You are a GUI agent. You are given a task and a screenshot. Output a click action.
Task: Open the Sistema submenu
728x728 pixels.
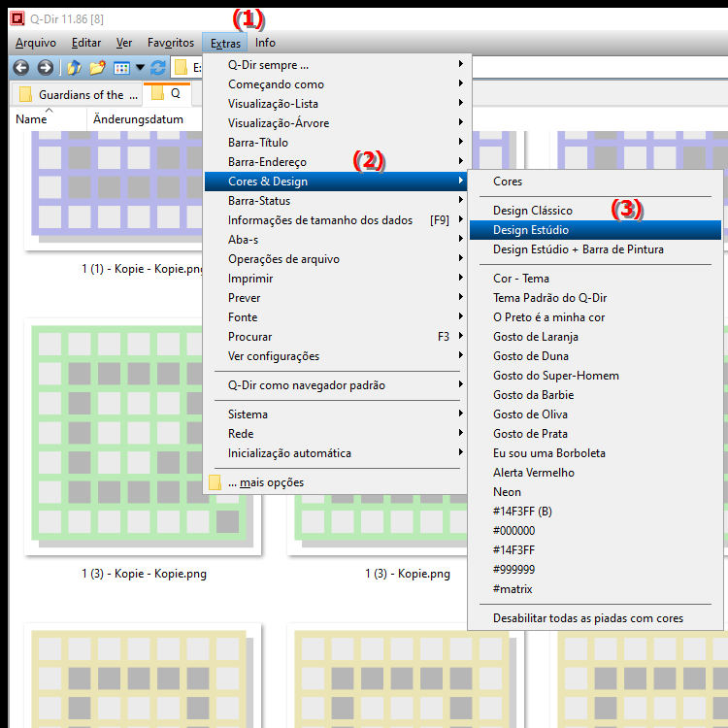tap(335, 414)
